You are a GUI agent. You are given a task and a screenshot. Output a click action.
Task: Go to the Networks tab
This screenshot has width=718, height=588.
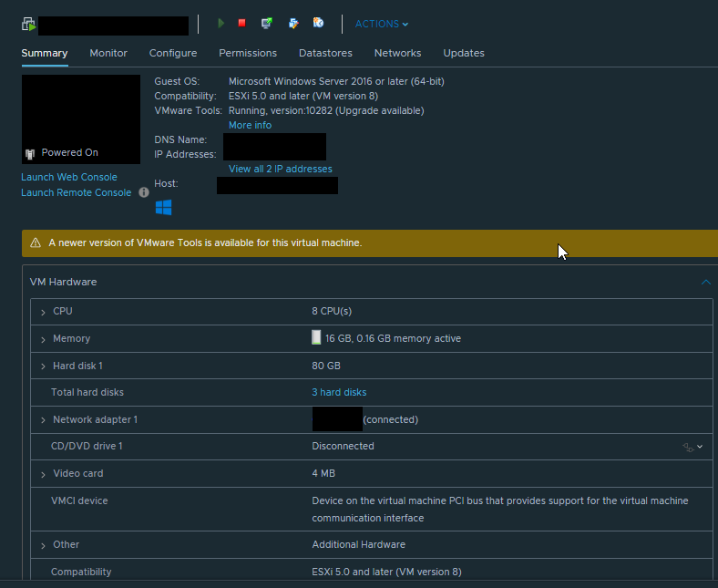tap(397, 53)
